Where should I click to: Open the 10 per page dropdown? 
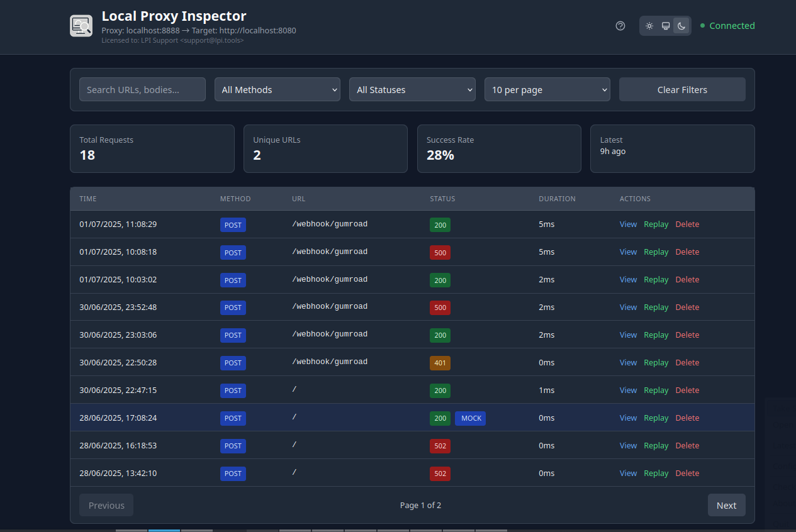click(547, 89)
